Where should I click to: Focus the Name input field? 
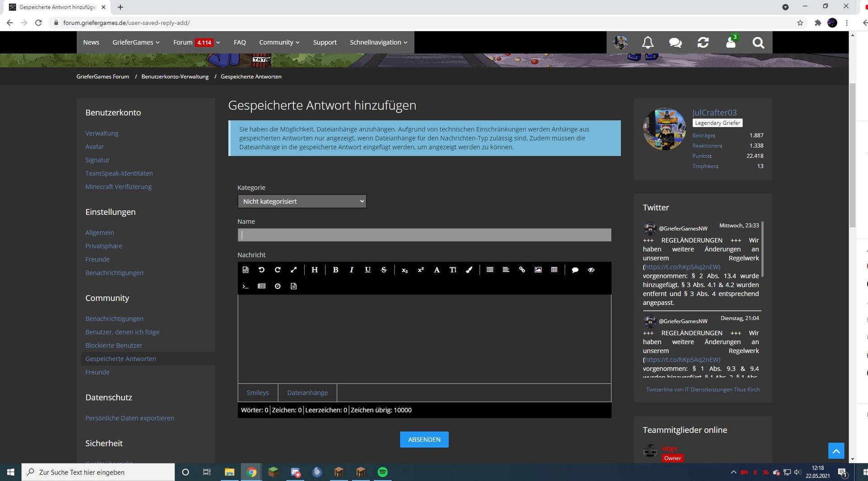(x=425, y=235)
